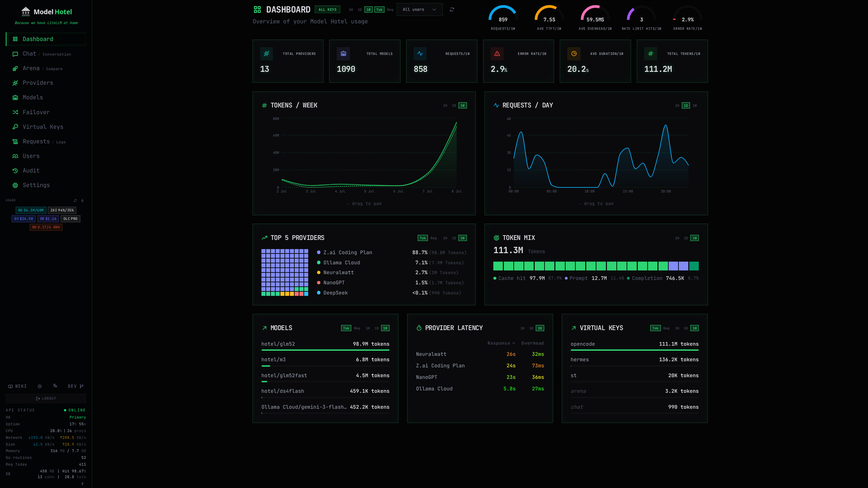Click the Virtual Keys key icon

pos(15,127)
